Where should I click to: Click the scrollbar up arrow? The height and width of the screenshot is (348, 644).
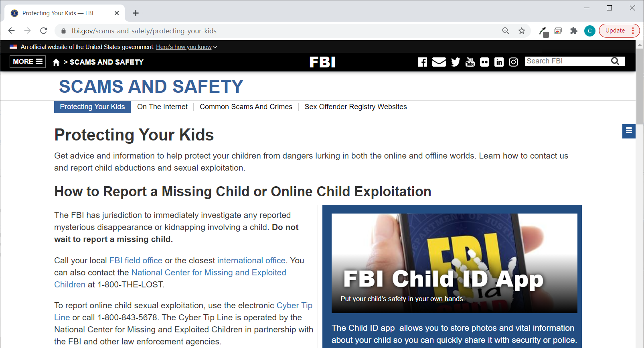[640, 45]
